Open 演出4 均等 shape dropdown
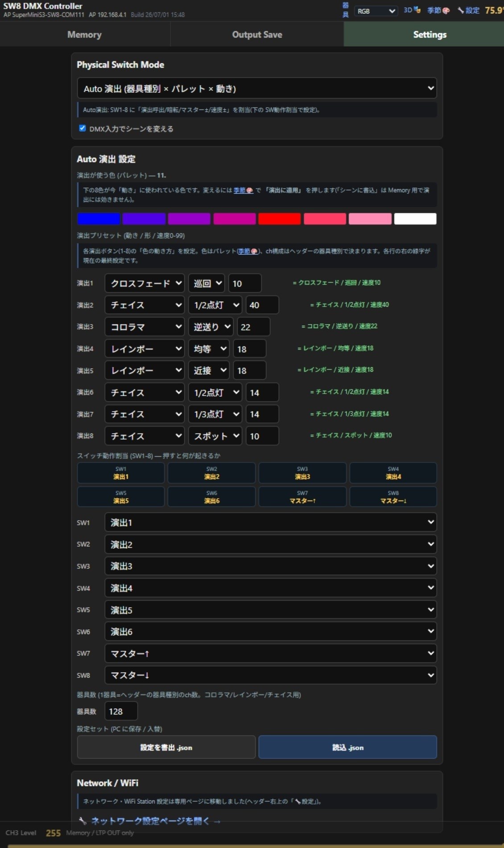This screenshot has width=504, height=848. (209, 349)
